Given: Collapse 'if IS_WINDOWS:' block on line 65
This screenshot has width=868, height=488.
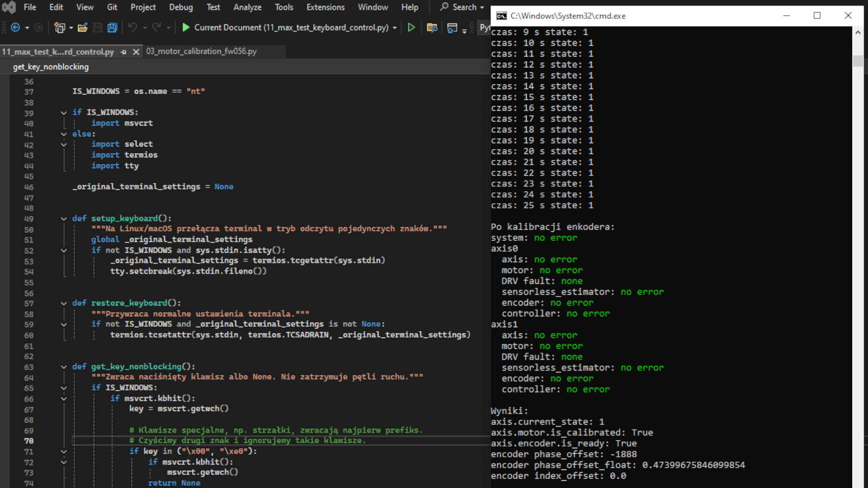Looking at the screenshot, I should point(64,388).
